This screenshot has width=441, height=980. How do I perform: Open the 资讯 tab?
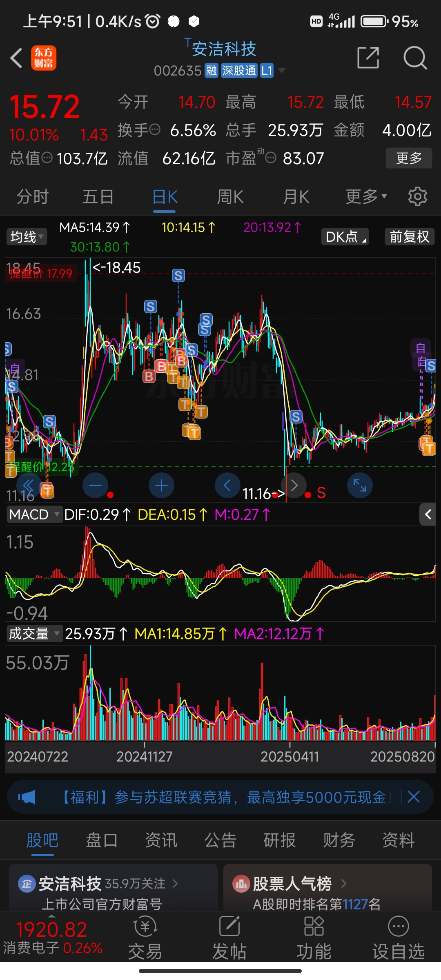click(161, 840)
